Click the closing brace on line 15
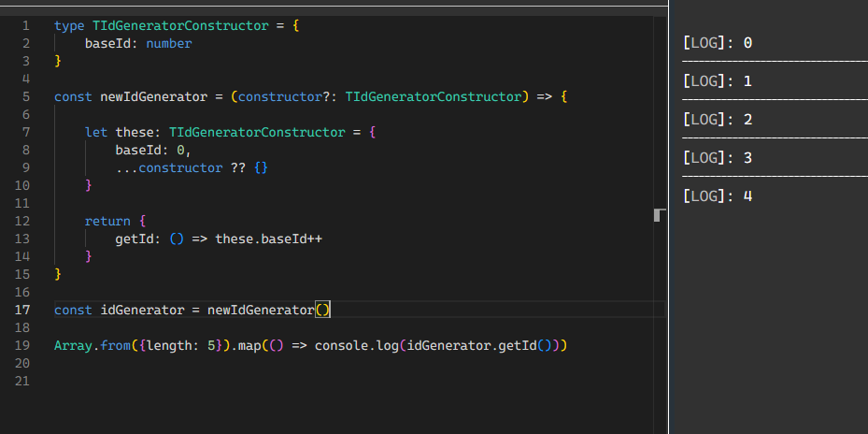 point(58,274)
